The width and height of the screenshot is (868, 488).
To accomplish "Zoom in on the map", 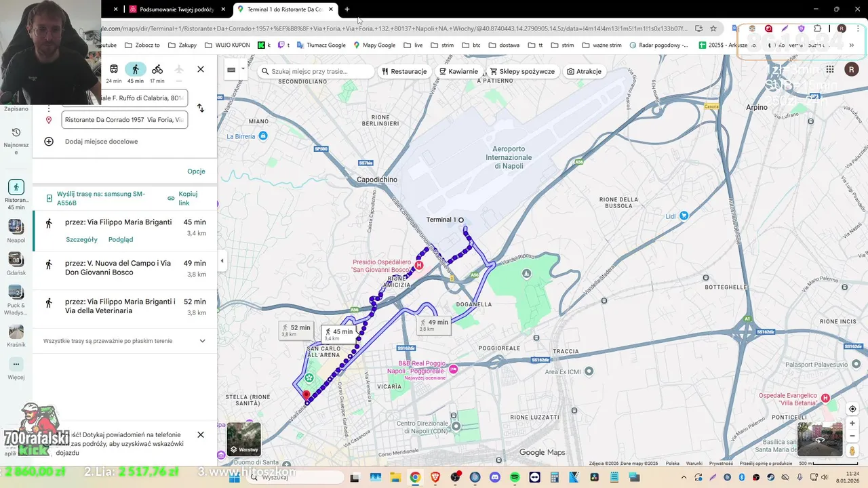I will click(x=852, y=424).
